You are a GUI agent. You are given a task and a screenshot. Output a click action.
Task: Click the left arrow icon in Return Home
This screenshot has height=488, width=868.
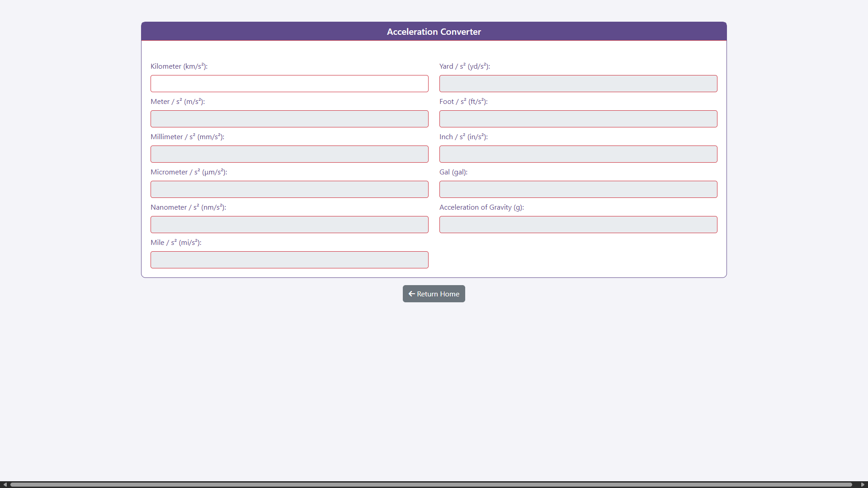[411, 294]
